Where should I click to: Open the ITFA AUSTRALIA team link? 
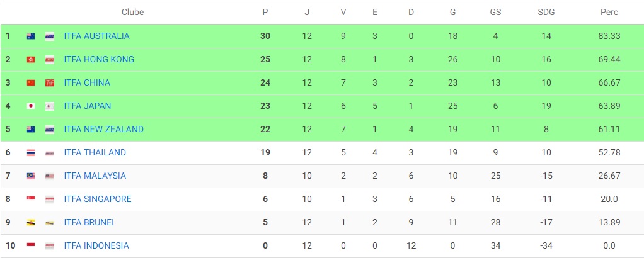pos(96,36)
